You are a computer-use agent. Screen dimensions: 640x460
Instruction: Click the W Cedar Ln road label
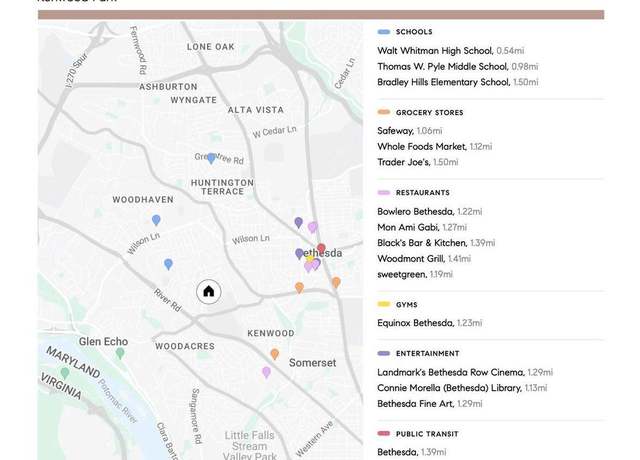(x=274, y=132)
